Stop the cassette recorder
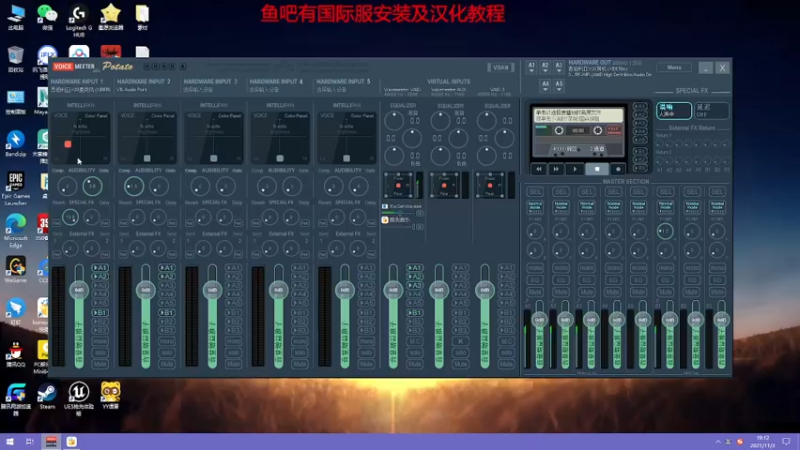 point(597,169)
